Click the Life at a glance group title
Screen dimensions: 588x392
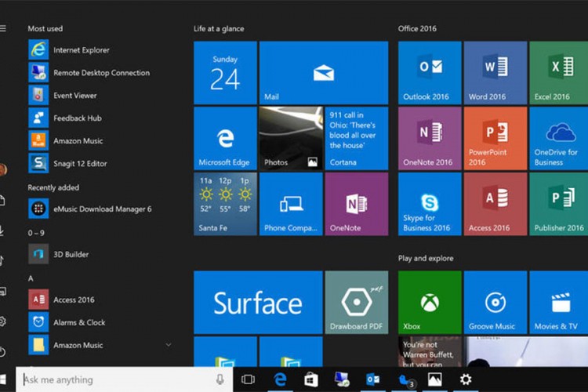219,28
